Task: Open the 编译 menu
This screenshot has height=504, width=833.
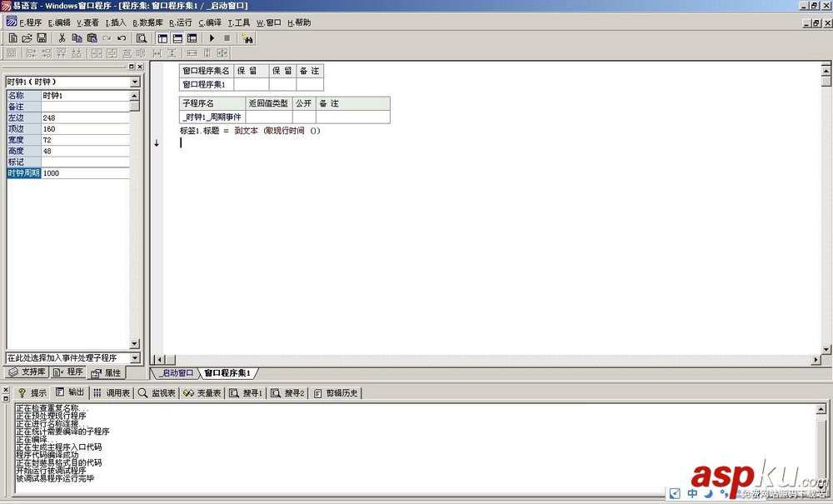Action: pyautogui.click(x=210, y=22)
